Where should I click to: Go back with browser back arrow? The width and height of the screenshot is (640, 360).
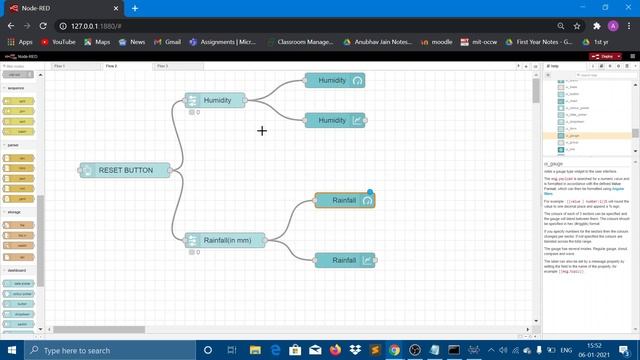tap(11, 26)
